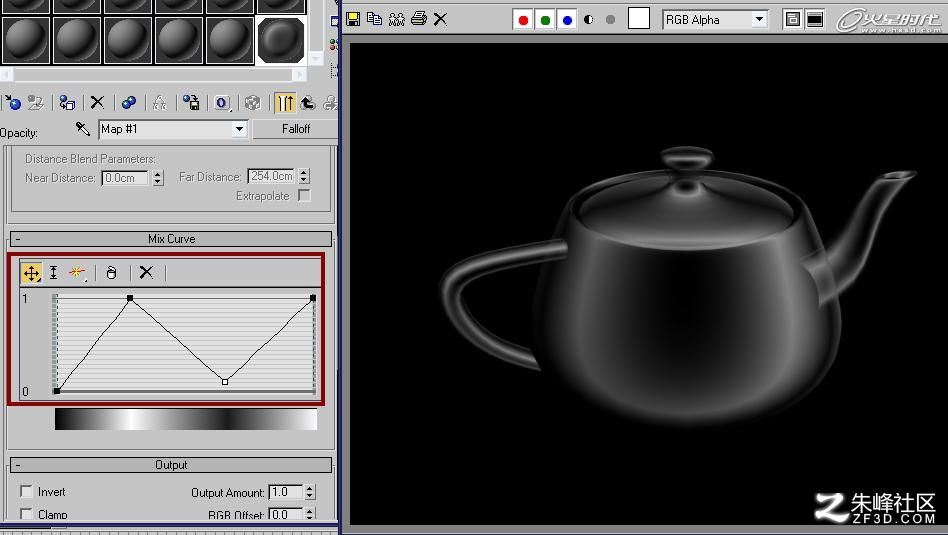Pick material from object with eyedropper
Screen dimensions: 948x535
[x=82, y=129]
